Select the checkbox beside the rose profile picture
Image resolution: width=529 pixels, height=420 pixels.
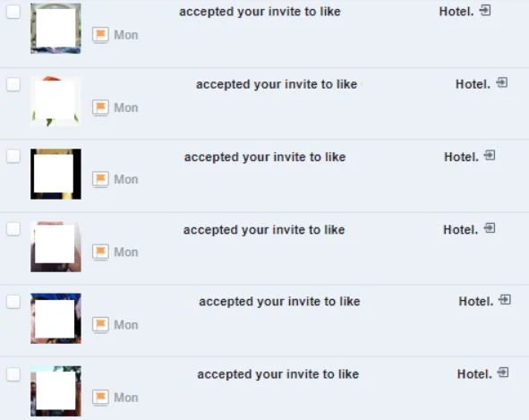13,84
